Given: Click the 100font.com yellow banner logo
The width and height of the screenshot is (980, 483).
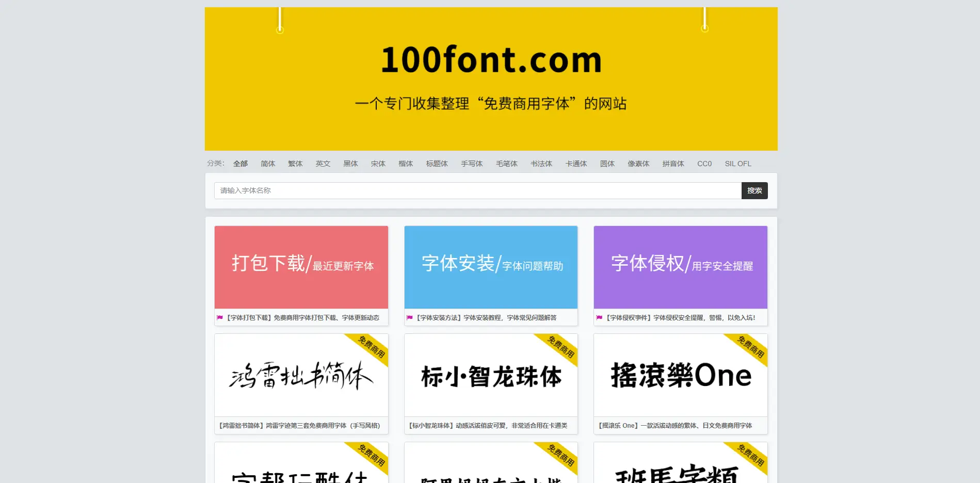Looking at the screenshot, I should coord(491,79).
